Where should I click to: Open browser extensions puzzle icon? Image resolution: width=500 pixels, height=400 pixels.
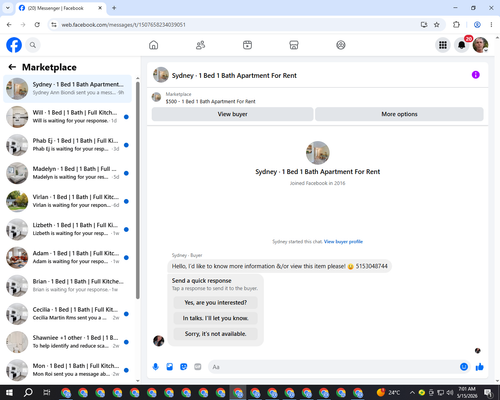pos(456,25)
